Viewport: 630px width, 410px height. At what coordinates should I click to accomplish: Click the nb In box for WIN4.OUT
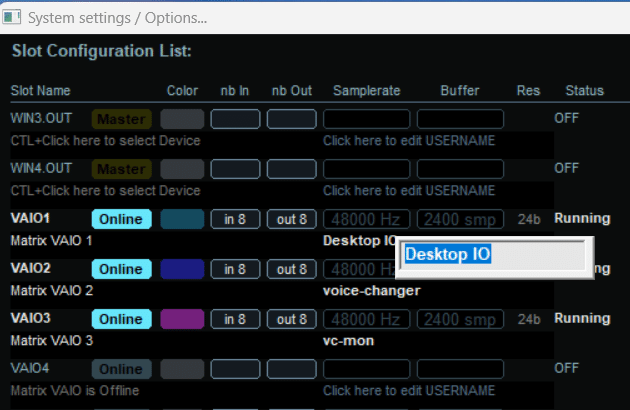(235, 169)
